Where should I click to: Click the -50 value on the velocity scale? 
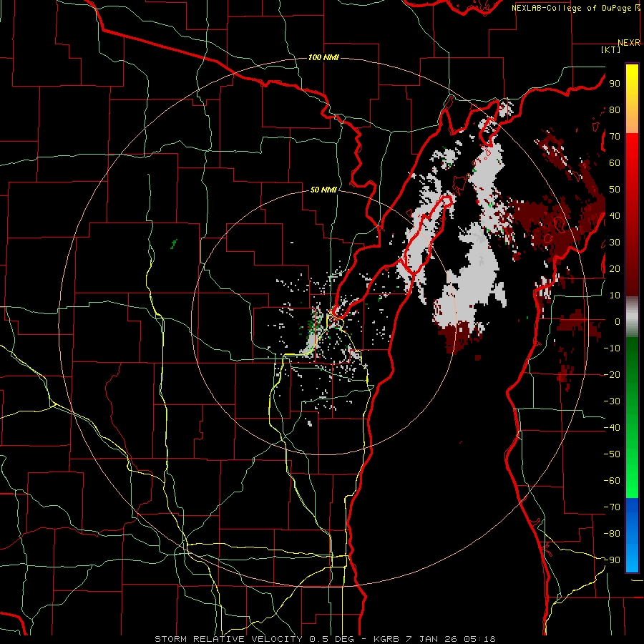[x=612, y=454]
